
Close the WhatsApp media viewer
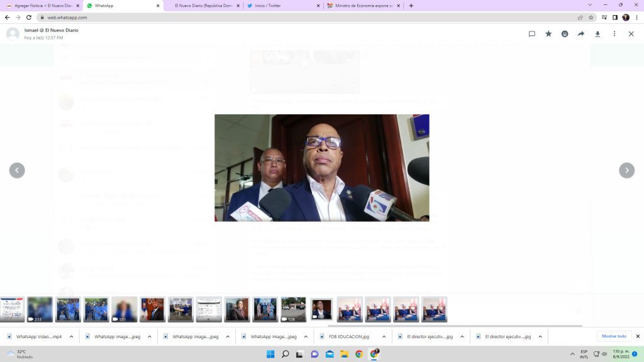click(x=631, y=34)
